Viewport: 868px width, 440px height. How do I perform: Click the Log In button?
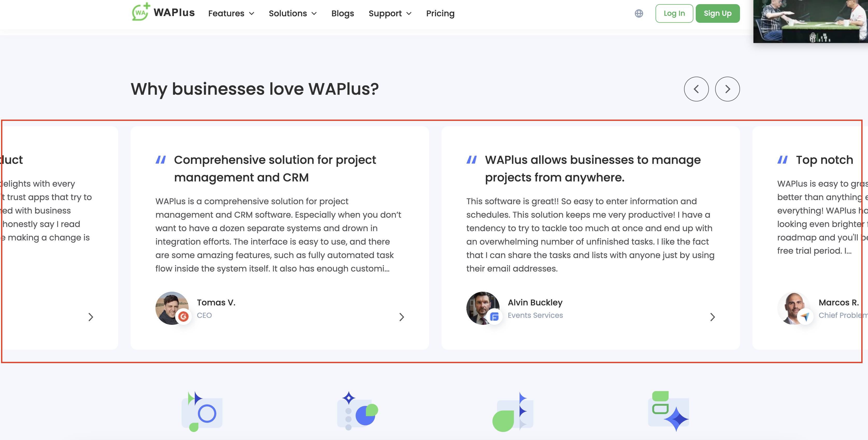click(674, 13)
